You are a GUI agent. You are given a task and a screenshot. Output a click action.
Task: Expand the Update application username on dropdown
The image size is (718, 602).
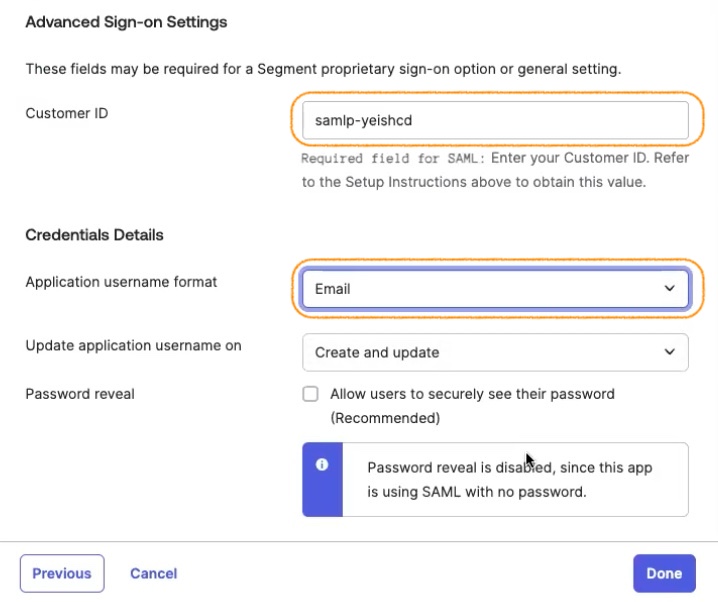495,352
